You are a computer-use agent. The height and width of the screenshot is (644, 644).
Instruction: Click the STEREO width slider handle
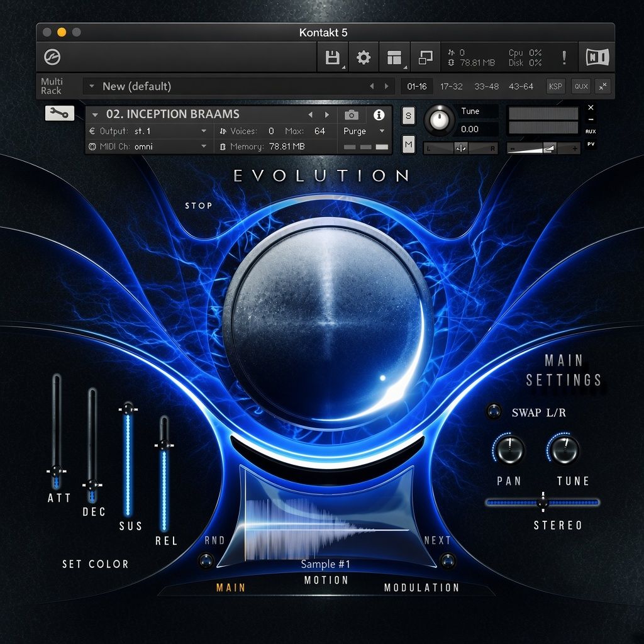coord(543,502)
